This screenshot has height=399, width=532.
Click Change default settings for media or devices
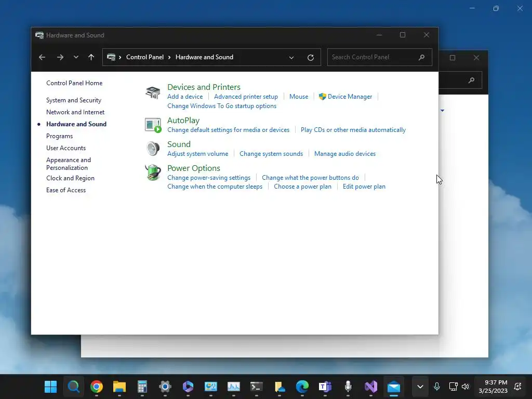coord(229,130)
